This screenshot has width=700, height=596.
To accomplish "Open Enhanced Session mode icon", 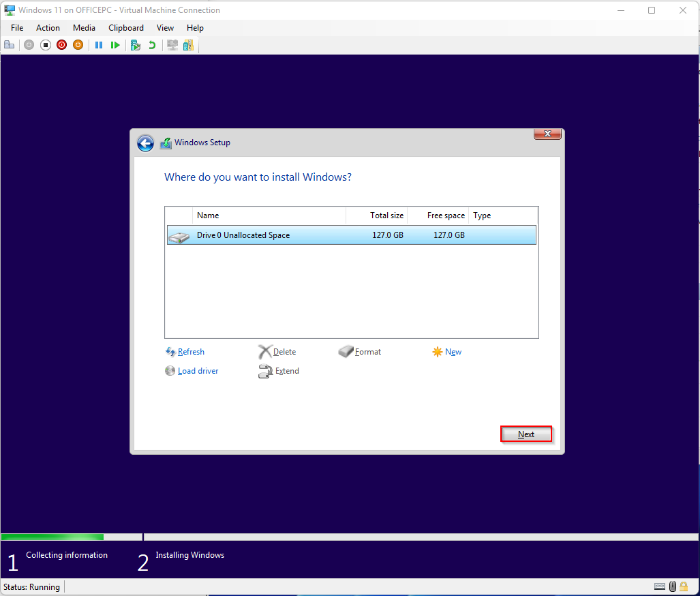I will [x=172, y=44].
